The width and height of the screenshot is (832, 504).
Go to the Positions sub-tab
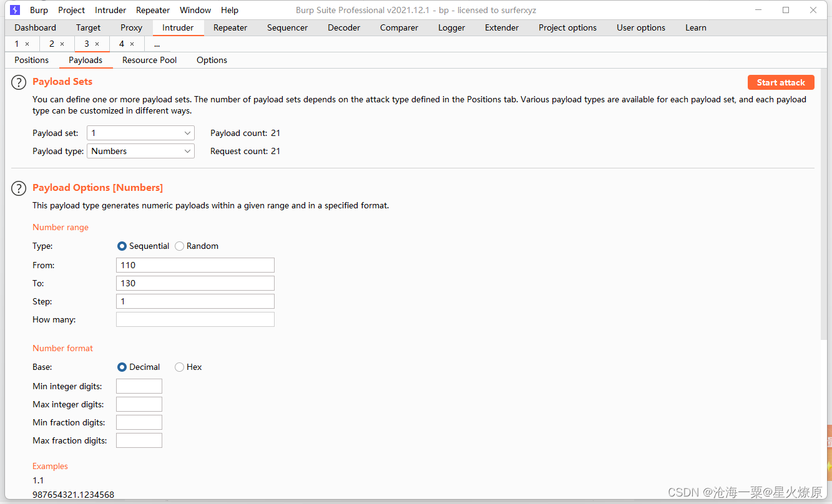[x=32, y=60]
